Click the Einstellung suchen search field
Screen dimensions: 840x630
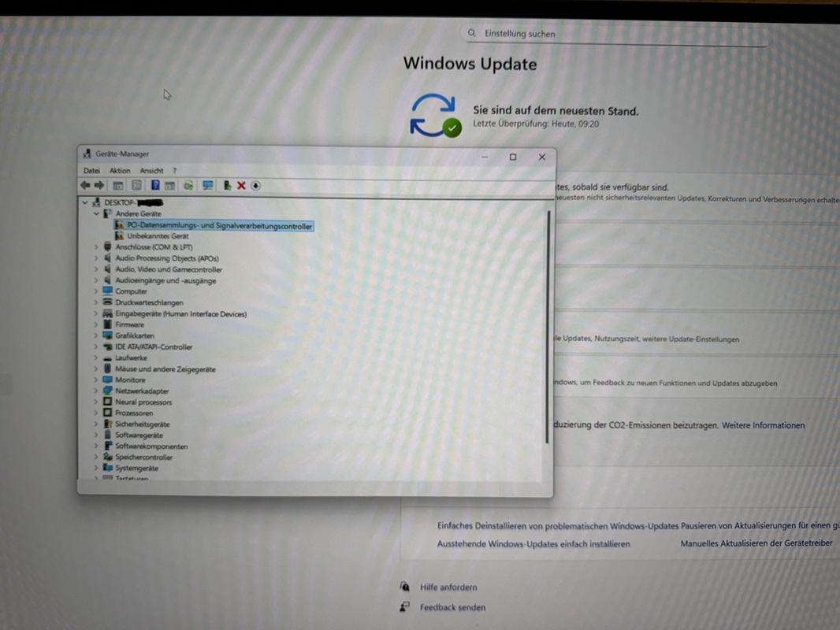click(616, 34)
